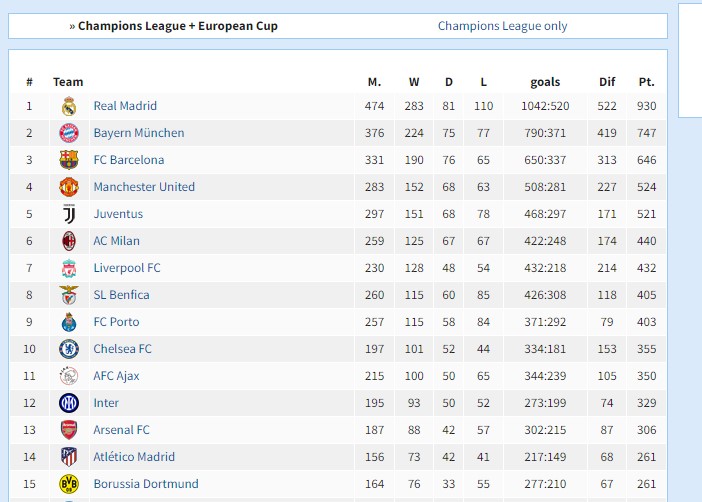The height and width of the screenshot is (502, 702).
Task: Click the Manchester United badge
Action: pyautogui.click(x=69, y=187)
